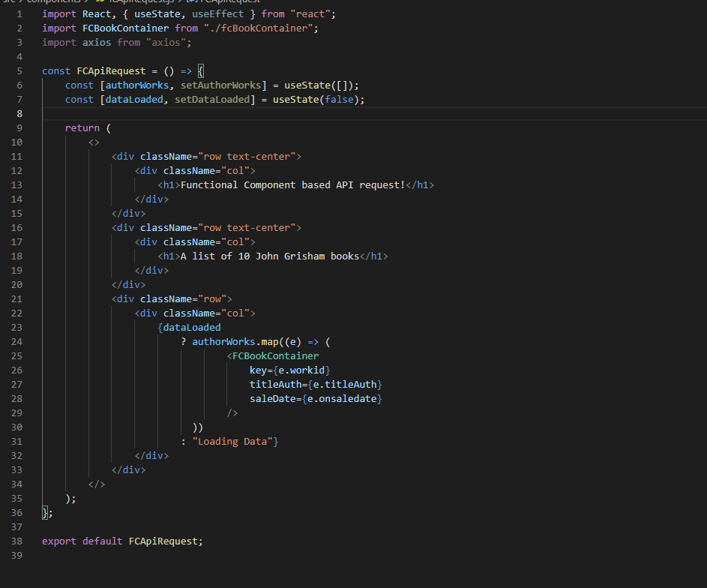Click line number 1 in gutter
707x588 pixels.
click(19, 14)
